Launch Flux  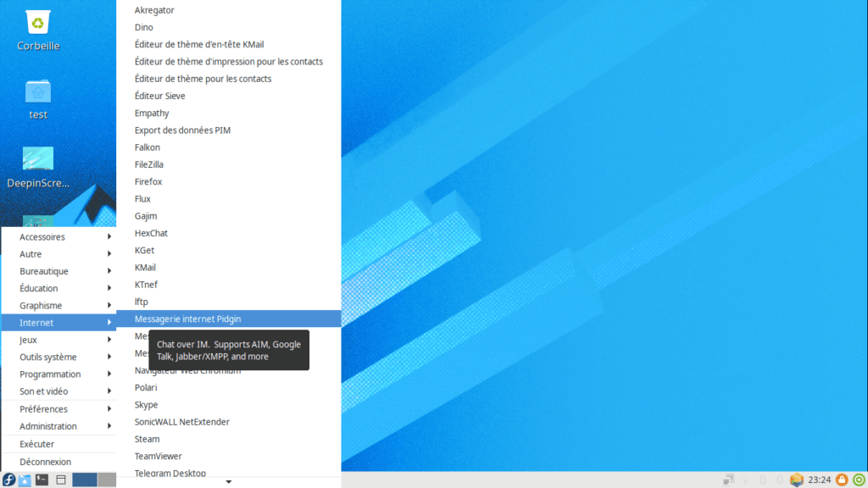229,198
